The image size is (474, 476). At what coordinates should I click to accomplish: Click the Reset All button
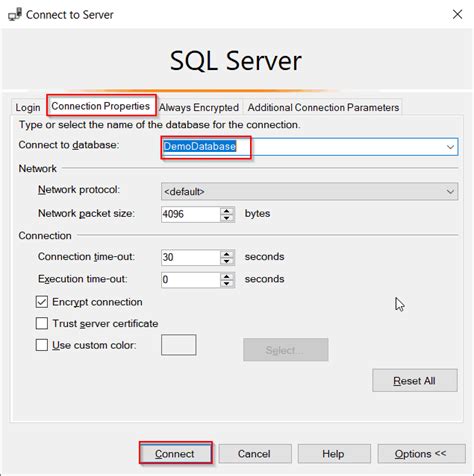(415, 381)
